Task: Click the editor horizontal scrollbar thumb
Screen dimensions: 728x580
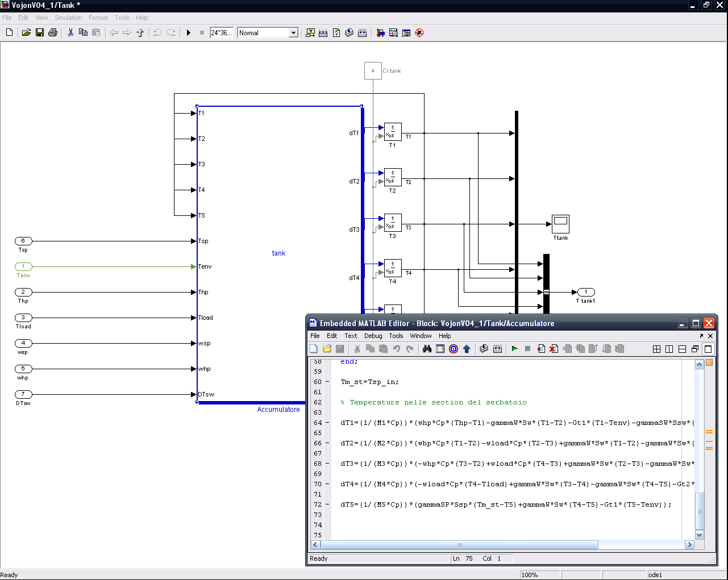Action: [459, 545]
